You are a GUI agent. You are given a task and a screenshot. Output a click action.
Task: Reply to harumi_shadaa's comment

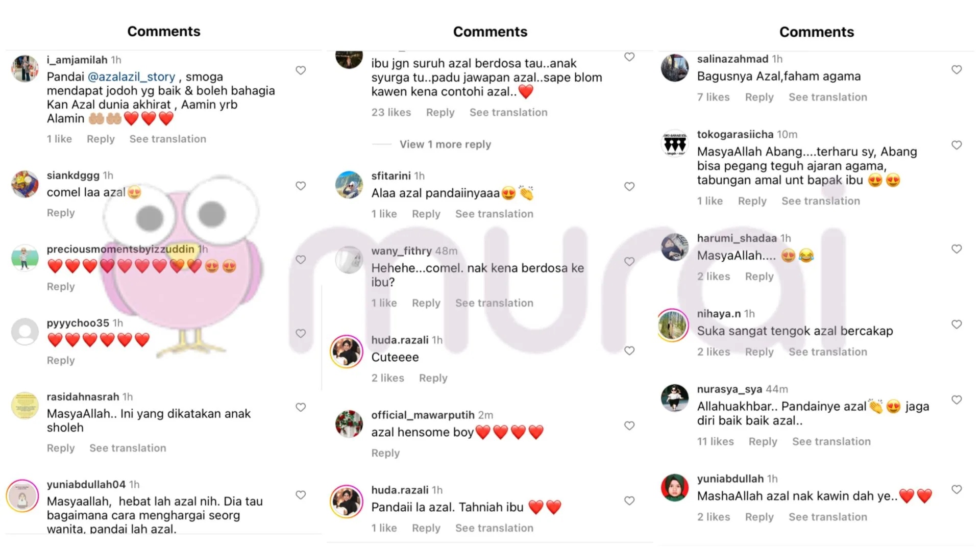(759, 276)
